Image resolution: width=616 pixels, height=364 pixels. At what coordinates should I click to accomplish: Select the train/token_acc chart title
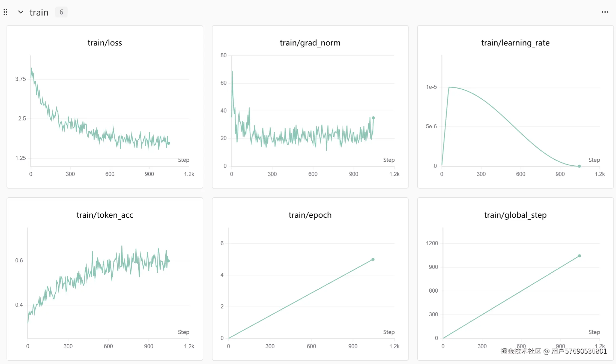[x=105, y=215]
